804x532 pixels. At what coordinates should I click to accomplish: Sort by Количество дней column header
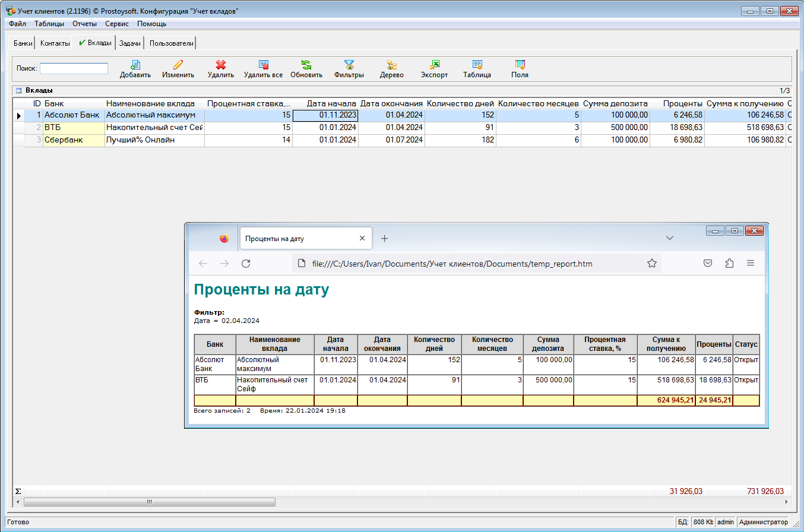(460, 103)
